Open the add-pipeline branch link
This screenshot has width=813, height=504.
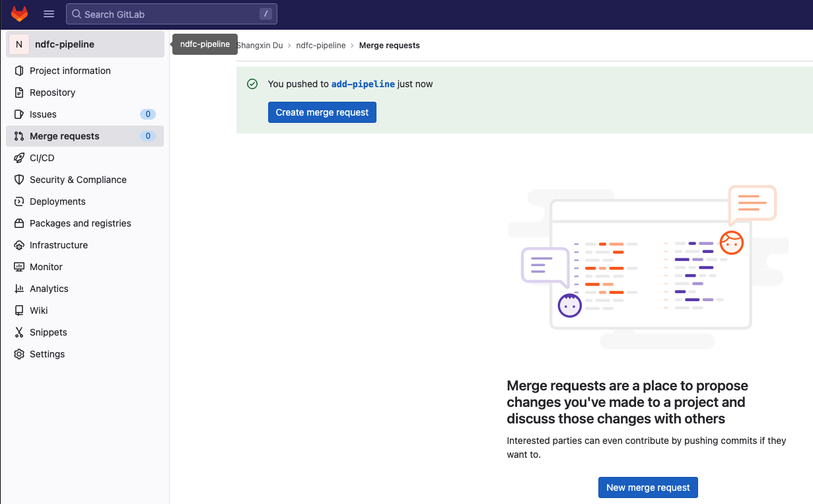[363, 84]
